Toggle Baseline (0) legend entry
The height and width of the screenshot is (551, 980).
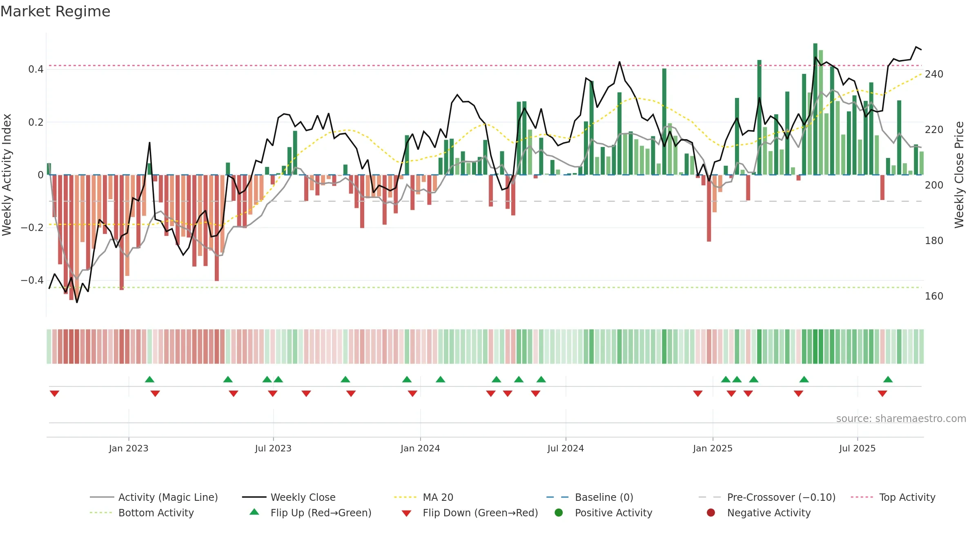pos(590,497)
